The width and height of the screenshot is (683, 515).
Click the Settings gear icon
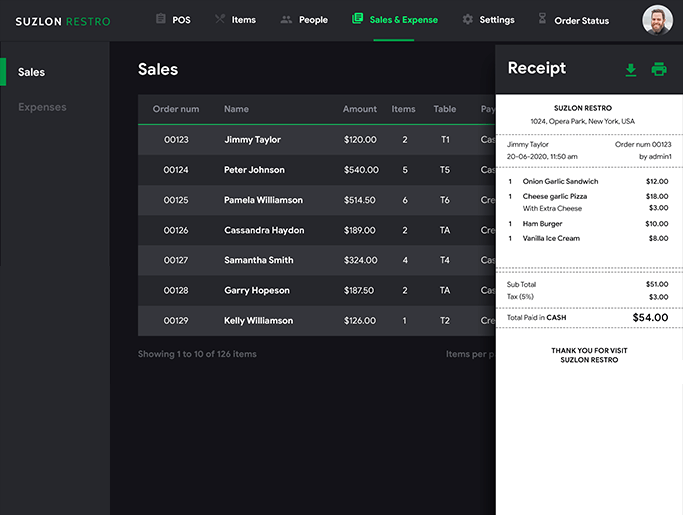coord(468,19)
